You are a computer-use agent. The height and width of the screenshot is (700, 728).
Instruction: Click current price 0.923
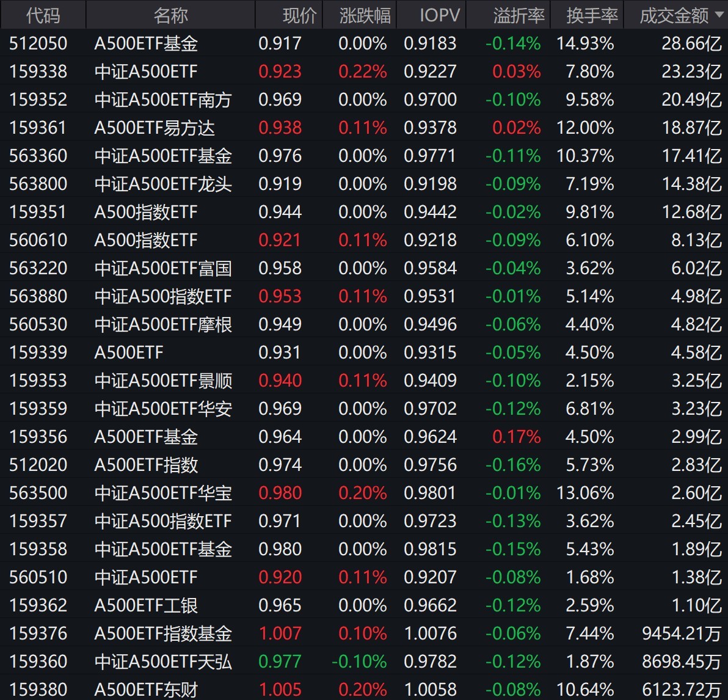pyautogui.click(x=280, y=71)
